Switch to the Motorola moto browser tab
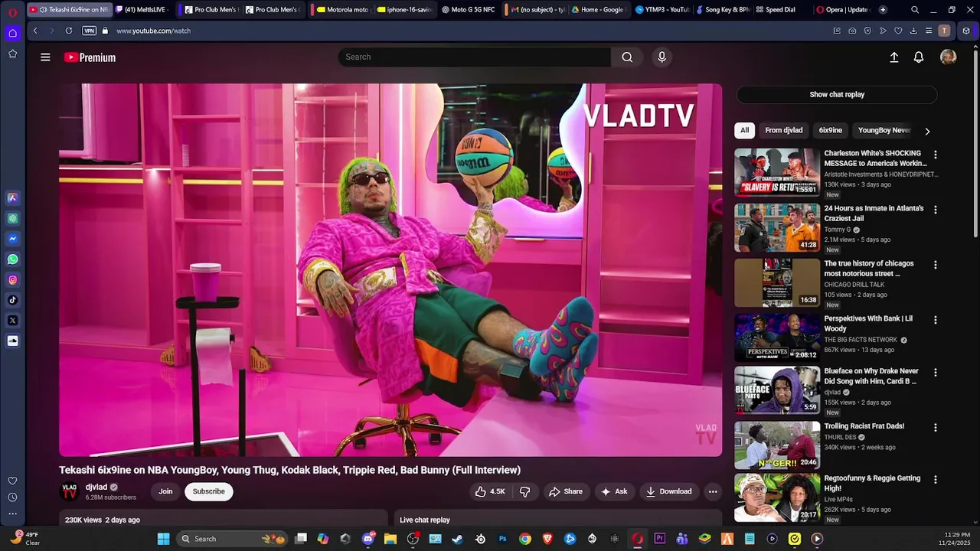Screen dimensions: 980x551 pos(341,10)
